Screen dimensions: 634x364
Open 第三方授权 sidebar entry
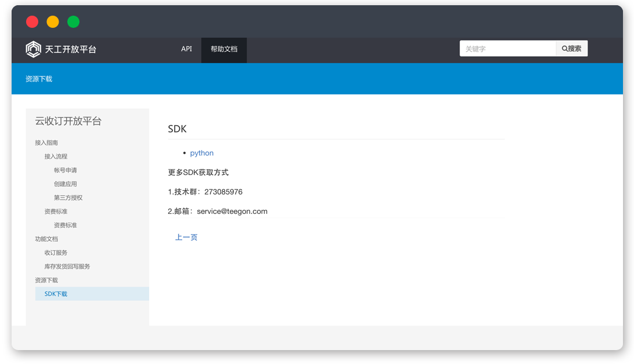tap(68, 198)
